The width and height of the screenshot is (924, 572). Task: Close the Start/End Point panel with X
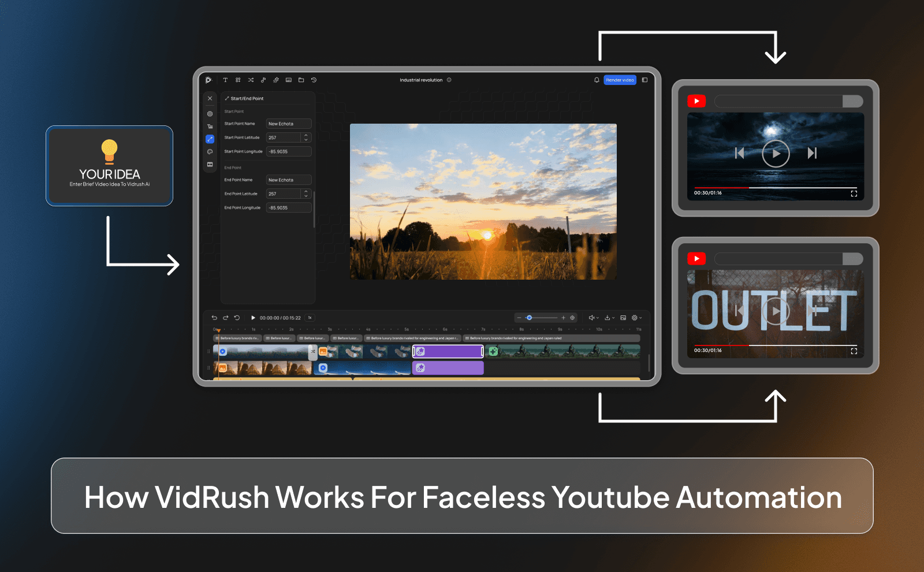(x=210, y=98)
